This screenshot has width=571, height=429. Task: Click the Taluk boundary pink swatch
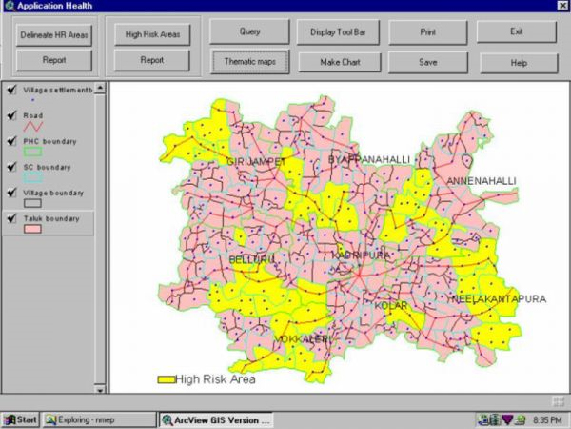pos(33,229)
